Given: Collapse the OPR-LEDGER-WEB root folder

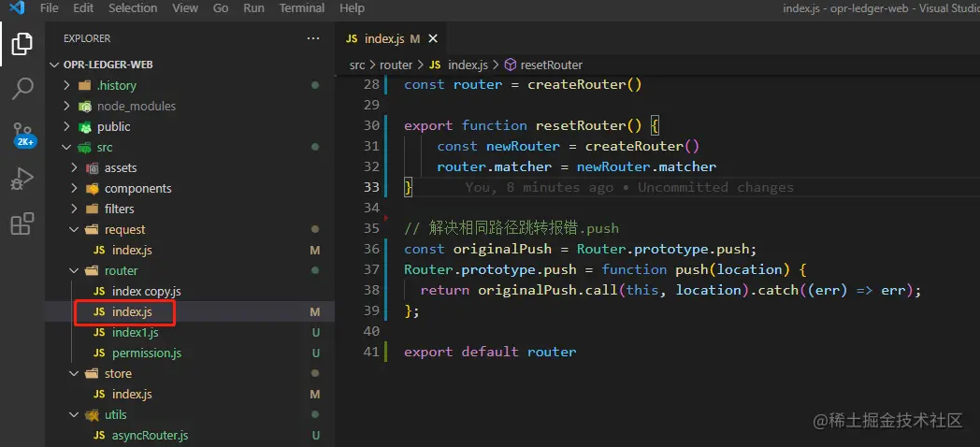Looking at the screenshot, I should point(53,65).
